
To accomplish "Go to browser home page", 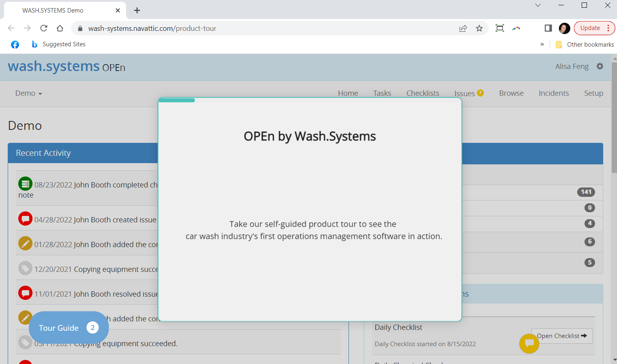I will point(60,28).
